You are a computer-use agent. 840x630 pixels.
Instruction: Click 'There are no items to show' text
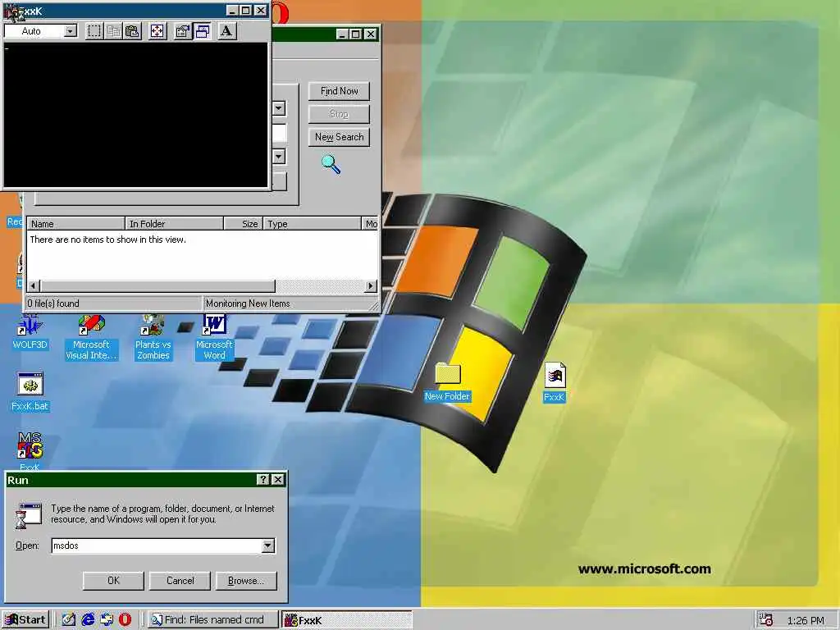pos(107,240)
